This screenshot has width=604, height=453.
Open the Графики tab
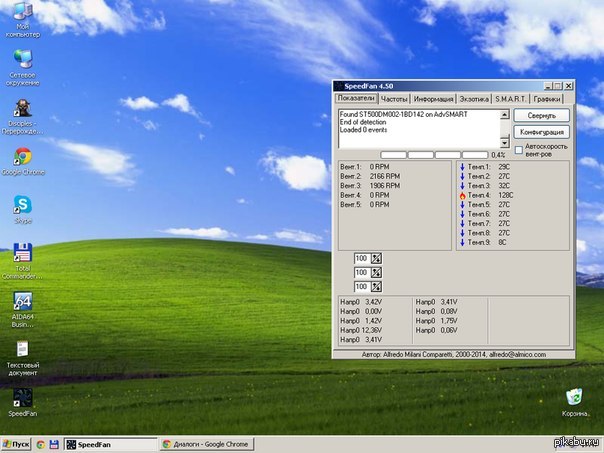point(547,99)
